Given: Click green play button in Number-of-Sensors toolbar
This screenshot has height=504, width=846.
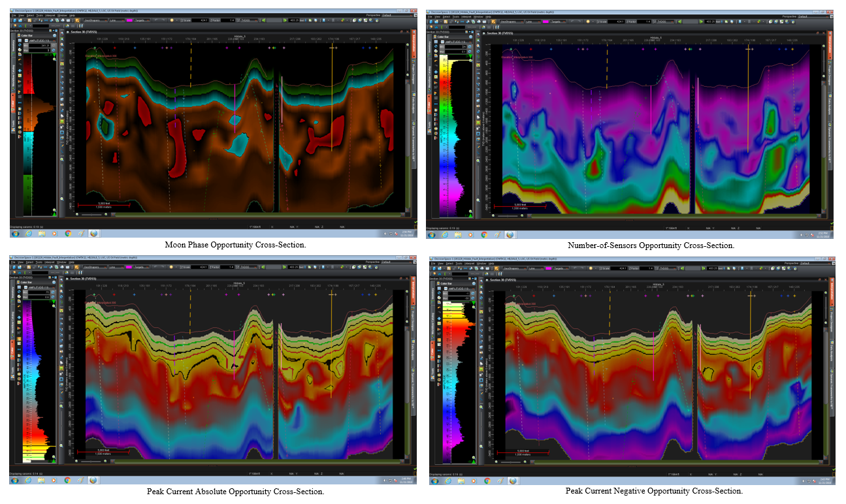Looking at the screenshot, I should point(701,21).
